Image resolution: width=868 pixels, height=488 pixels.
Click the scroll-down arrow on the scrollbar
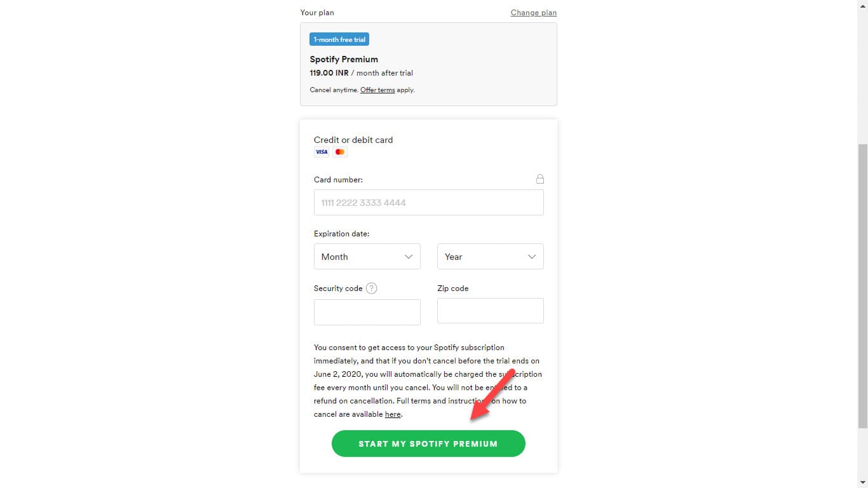click(862, 482)
